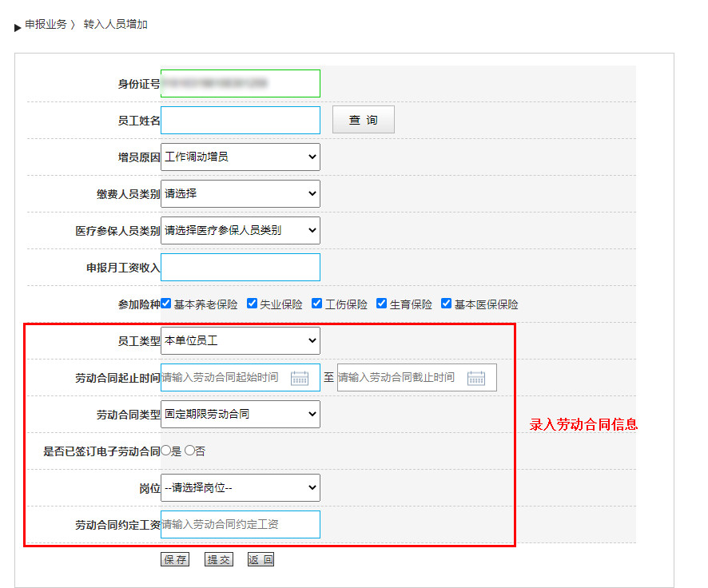The height and width of the screenshot is (588, 708).
Task: Click the 查询 button
Action: [x=363, y=121]
